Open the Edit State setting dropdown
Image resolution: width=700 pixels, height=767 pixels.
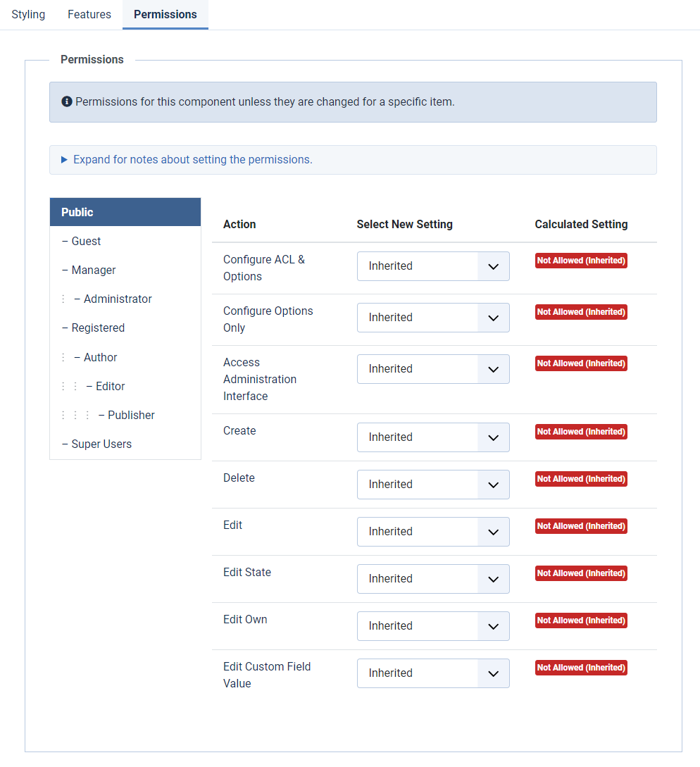432,579
